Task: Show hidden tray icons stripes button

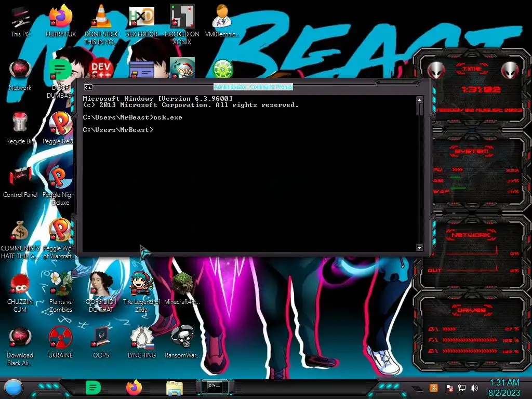Action: coord(417,389)
